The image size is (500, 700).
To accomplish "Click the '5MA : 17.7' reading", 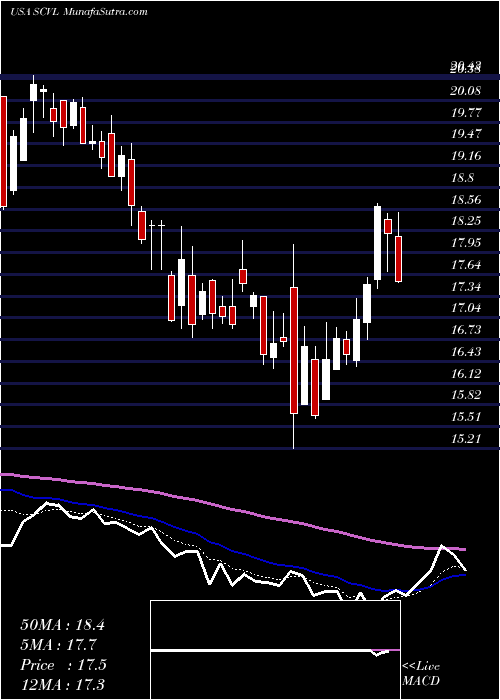I will (58, 645).
